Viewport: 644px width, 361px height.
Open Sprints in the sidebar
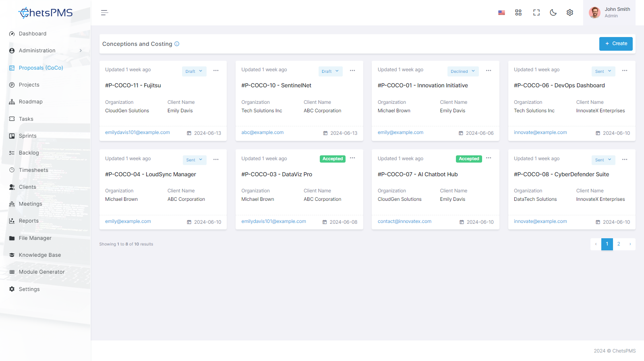click(x=28, y=136)
